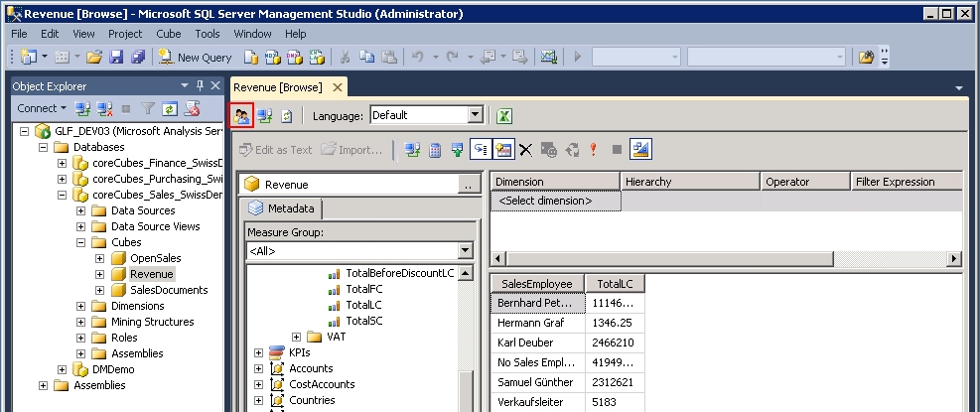Click the Refresh icon in Object Explorer toolbar
Screen dimensions: 980x412
click(170, 109)
